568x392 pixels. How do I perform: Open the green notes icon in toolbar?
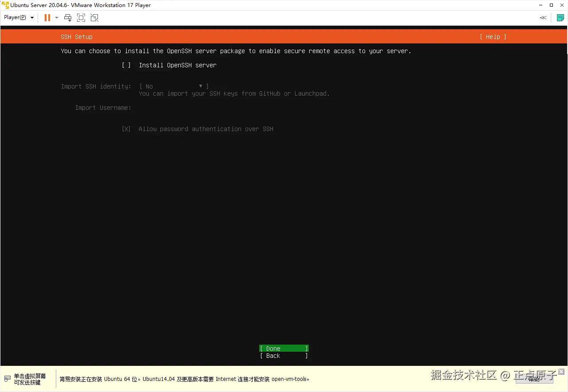[x=560, y=18]
